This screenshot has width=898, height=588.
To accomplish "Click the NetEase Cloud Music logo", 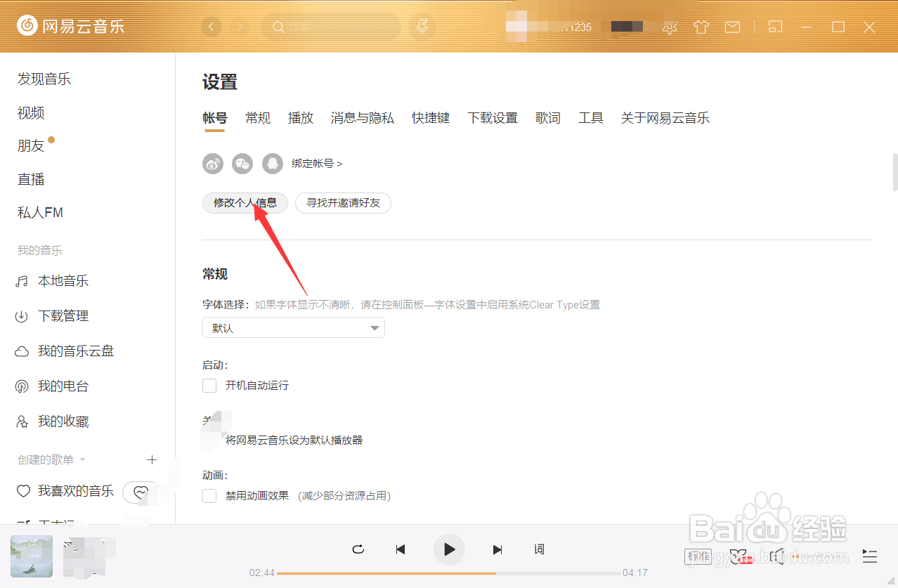I will coord(71,26).
